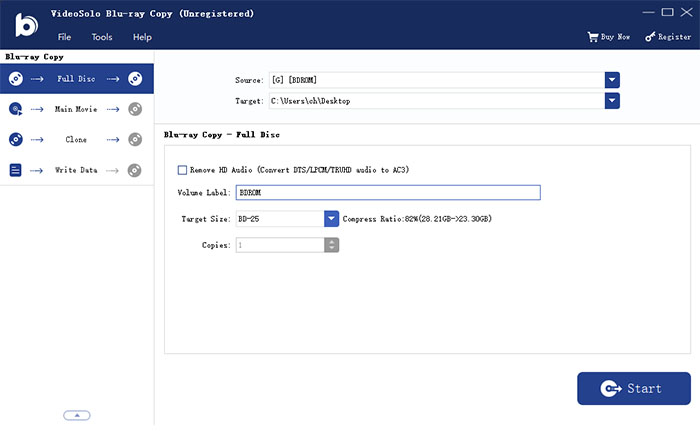The width and height of the screenshot is (700, 432).
Task: Select Clone copy mode
Action: (x=76, y=139)
